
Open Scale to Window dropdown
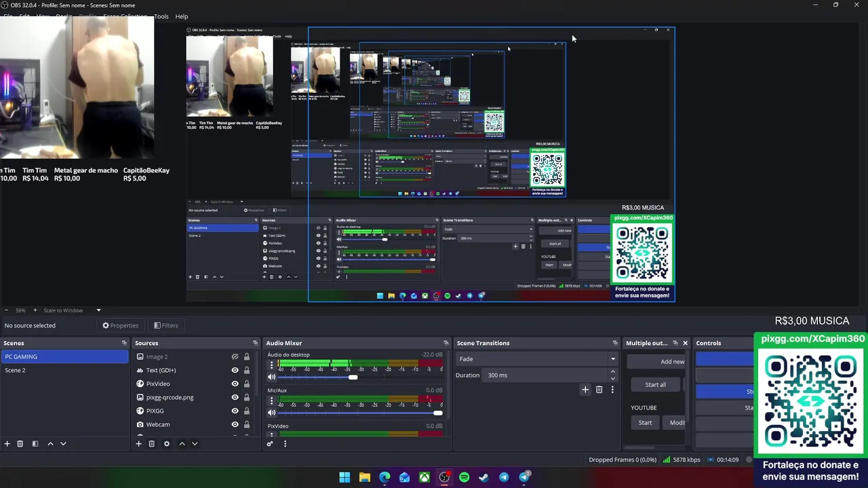pyautogui.click(x=73, y=310)
